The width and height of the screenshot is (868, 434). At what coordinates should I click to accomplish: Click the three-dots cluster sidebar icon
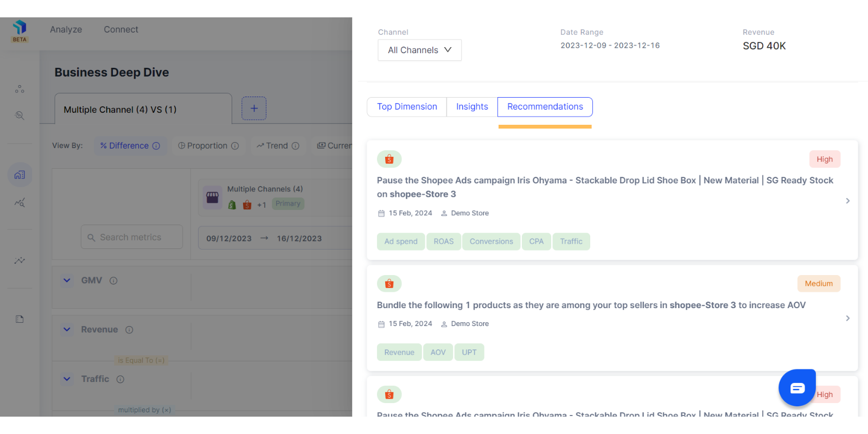point(20,89)
